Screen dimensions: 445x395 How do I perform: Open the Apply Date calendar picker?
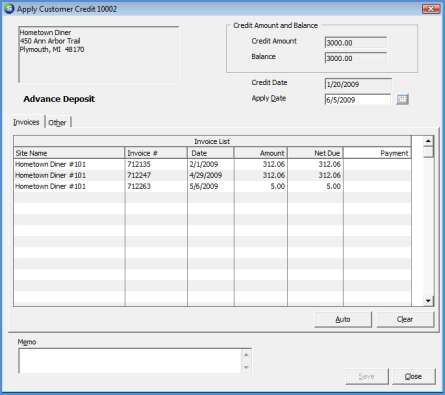click(x=402, y=99)
